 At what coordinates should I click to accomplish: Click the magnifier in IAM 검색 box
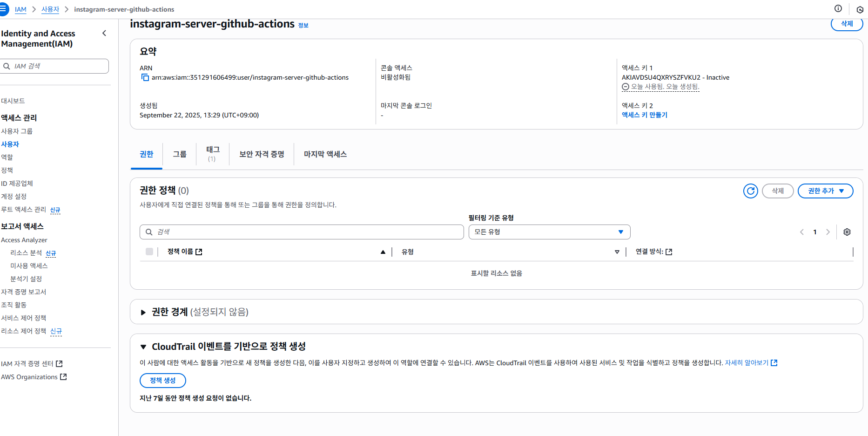tap(7, 66)
